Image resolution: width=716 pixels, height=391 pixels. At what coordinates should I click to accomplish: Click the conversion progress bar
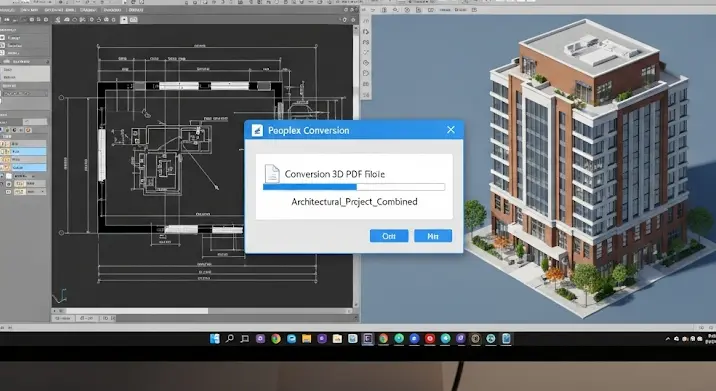coord(354,187)
